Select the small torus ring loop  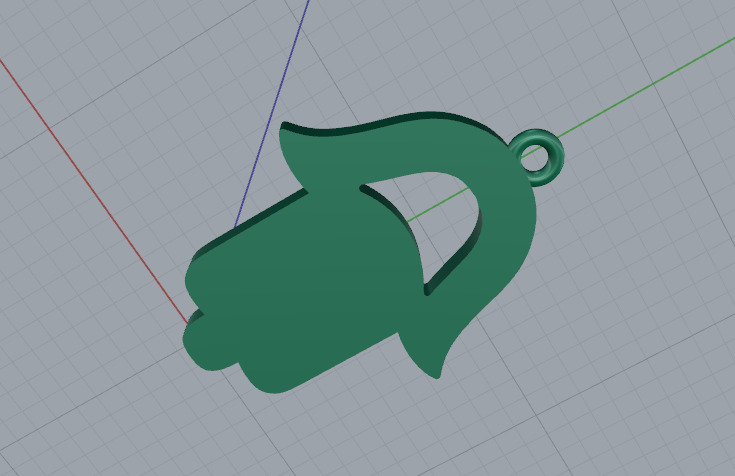[536, 157]
